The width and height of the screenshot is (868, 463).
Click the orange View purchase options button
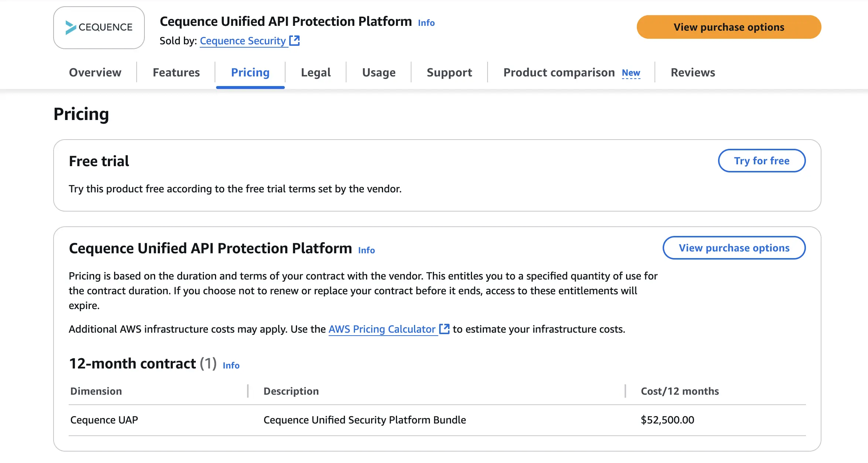tap(728, 27)
